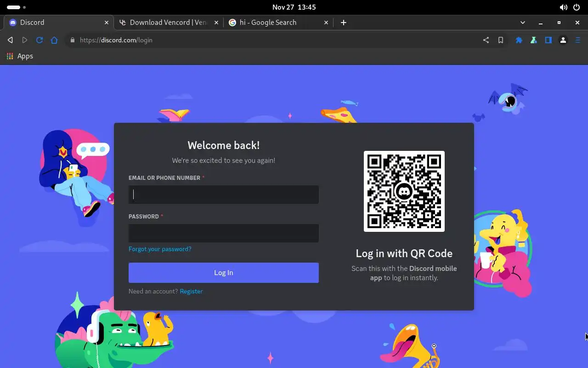This screenshot has width=588, height=368.
Task: Expand the tab search dropdown arrow
Action: (x=523, y=23)
